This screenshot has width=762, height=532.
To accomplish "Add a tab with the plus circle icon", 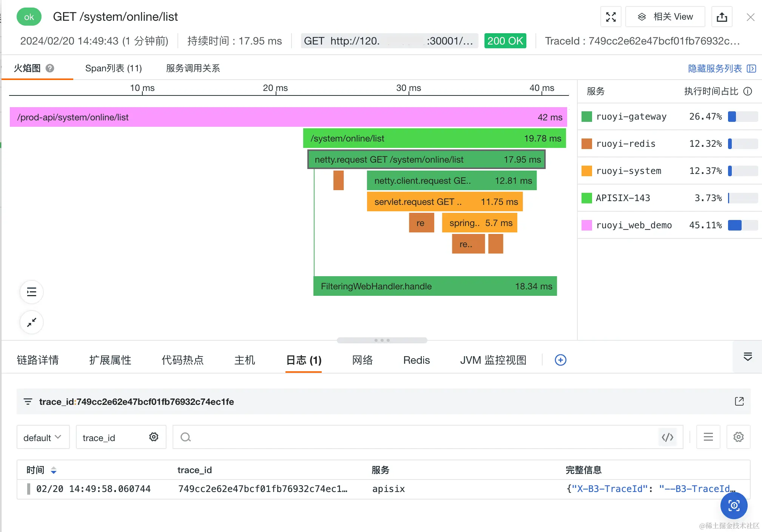I will click(x=560, y=360).
